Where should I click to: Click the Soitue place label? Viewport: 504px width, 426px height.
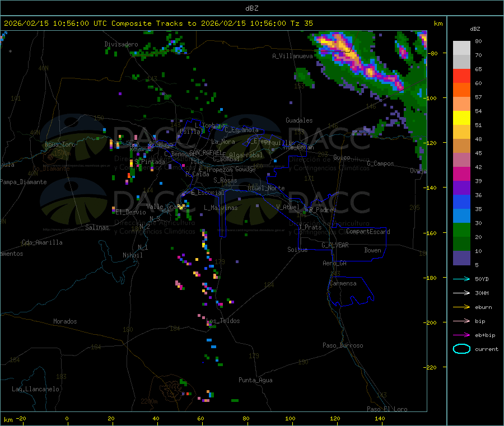pos(298,250)
